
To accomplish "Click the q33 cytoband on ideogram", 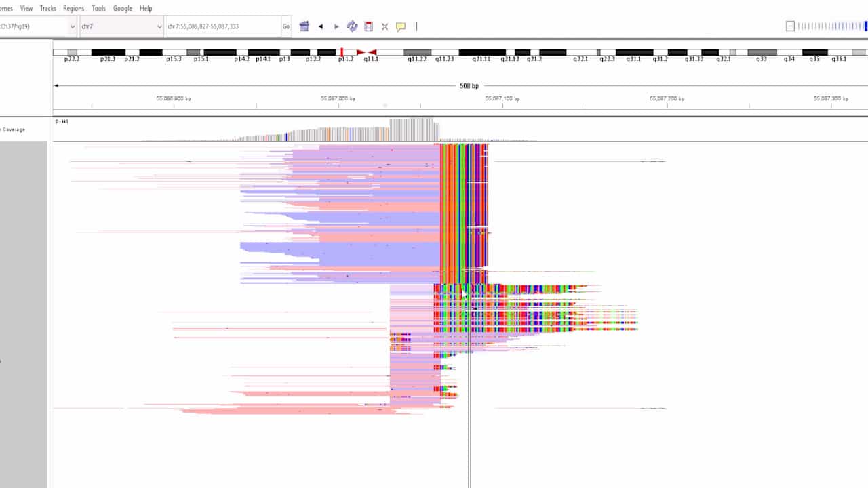I will pyautogui.click(x=762, y=52).
